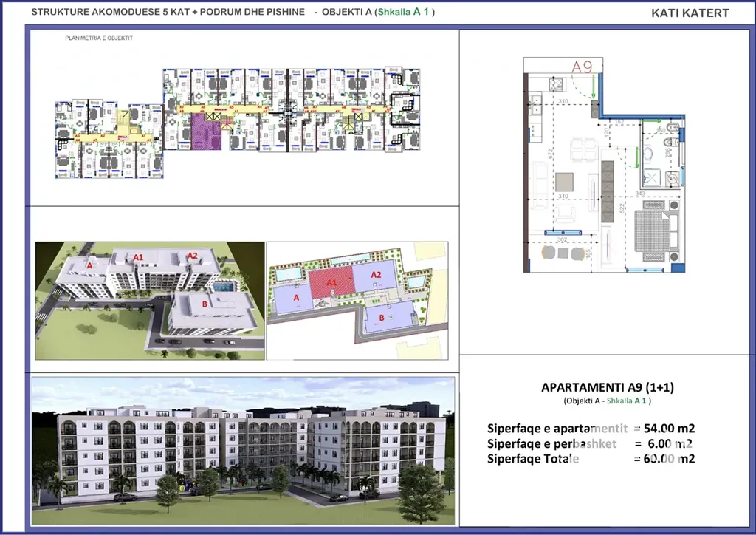756x535 pixels.
Task: Click the Siperfaqe Totale value line
Action: click(591, 459)
